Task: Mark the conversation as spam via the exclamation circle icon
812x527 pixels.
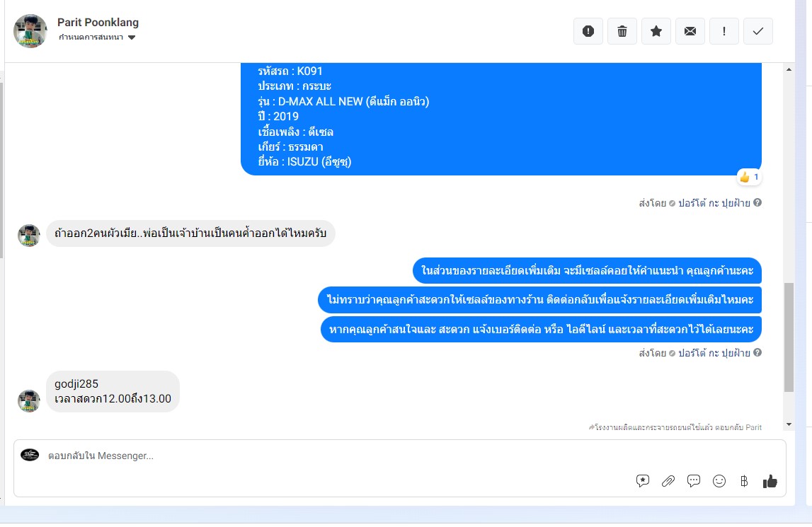Action: 588,31
